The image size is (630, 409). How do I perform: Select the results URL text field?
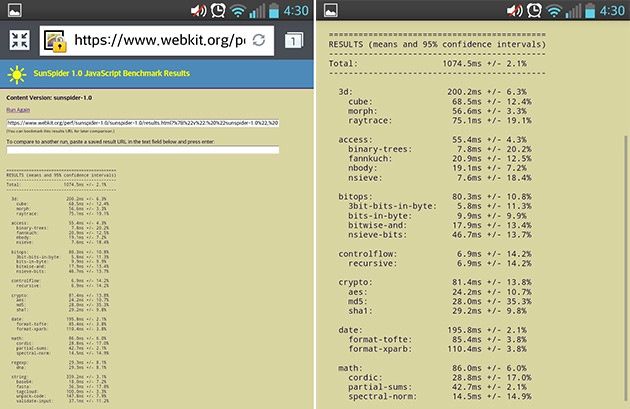coord(143,123)
